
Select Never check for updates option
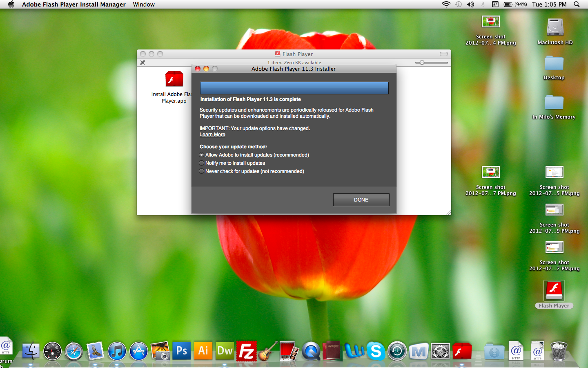tap(252, 171)
